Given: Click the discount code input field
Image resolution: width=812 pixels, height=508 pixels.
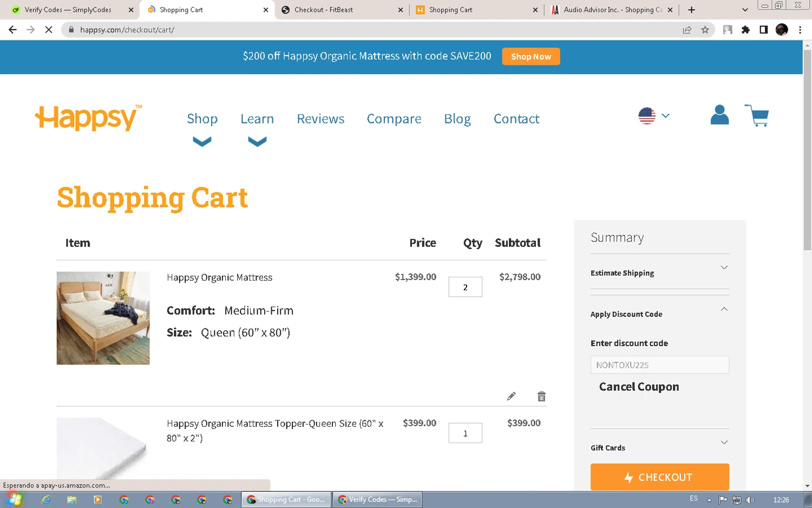Looking at the screenshot, I should pos(659,364).
